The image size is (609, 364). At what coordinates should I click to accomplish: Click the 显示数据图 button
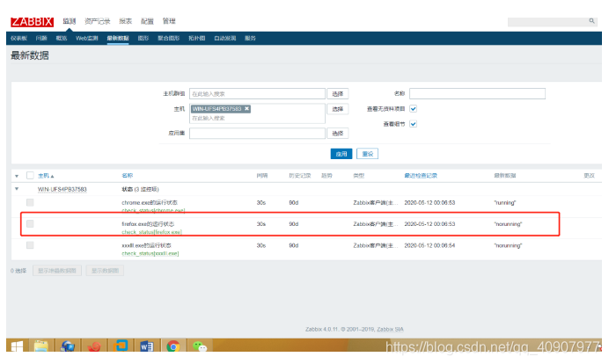tap(106, 271)
